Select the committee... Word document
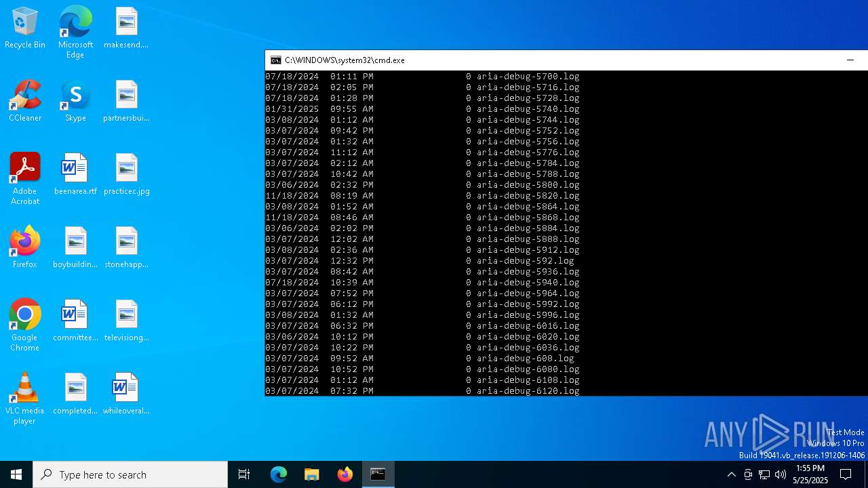868x488 pixels. point(75,321)
